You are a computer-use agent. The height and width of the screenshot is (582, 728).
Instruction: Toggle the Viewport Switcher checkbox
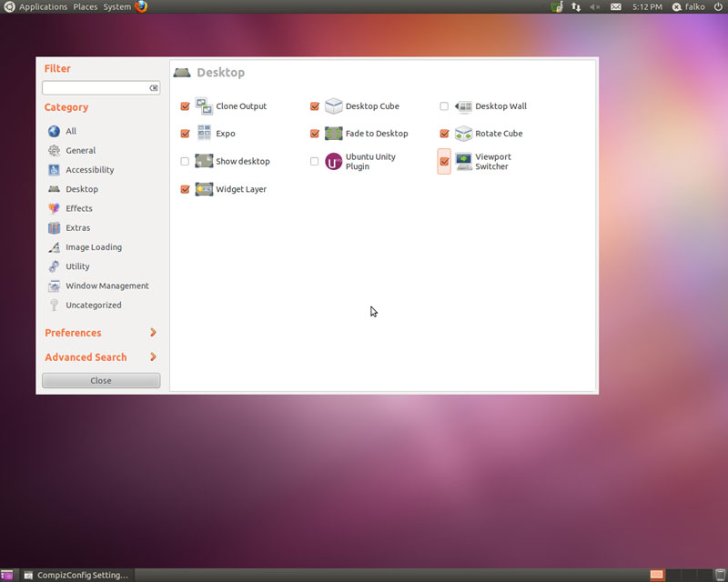pyautogui.click(x=444, y=162)
